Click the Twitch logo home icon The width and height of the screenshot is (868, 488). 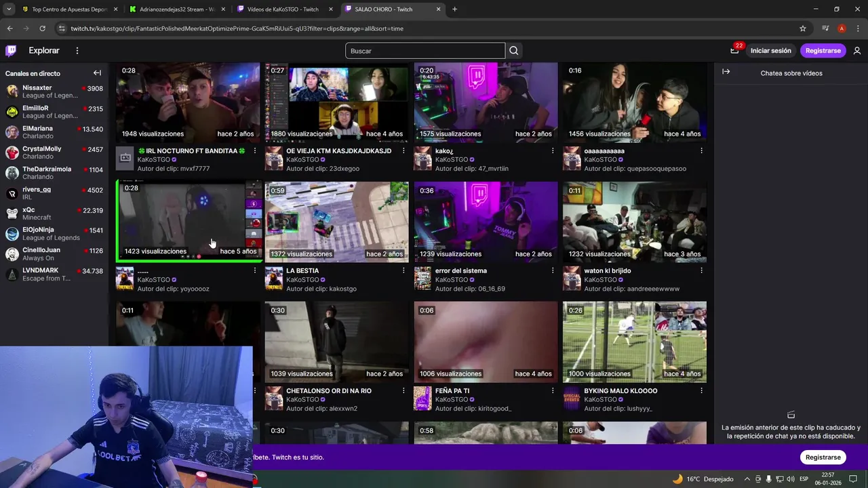coord(11,50)
